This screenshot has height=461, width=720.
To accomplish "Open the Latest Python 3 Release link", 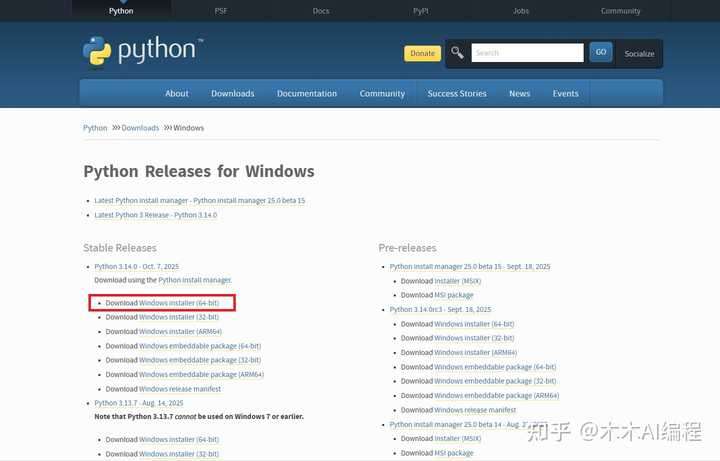I will pos(155,215).
